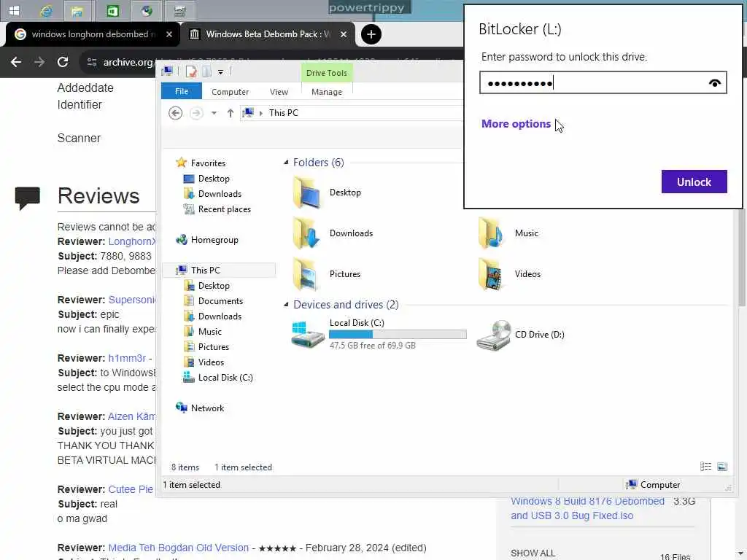Click the Explorer system icon in title bar

pyautogui.click(x=167, y=71)
